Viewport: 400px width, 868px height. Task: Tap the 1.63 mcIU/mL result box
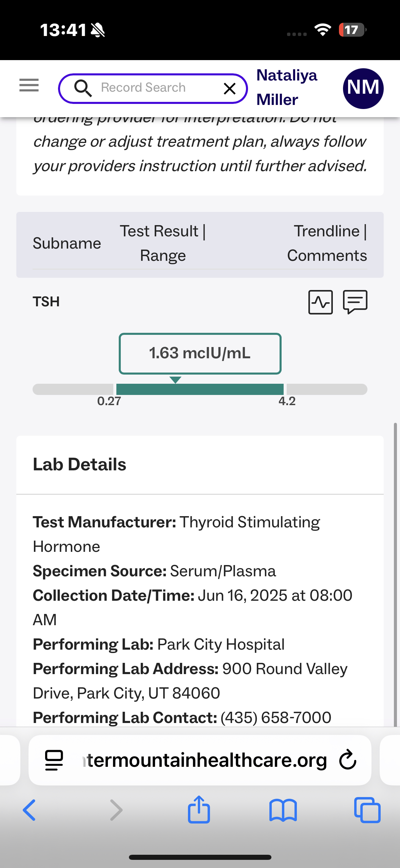point(200,354)
